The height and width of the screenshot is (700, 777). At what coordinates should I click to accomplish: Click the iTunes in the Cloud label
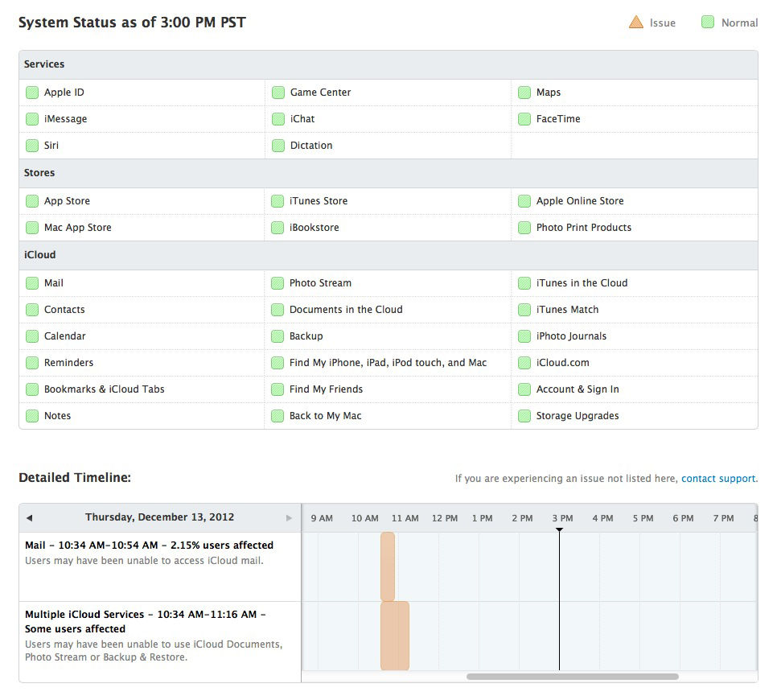582,283
